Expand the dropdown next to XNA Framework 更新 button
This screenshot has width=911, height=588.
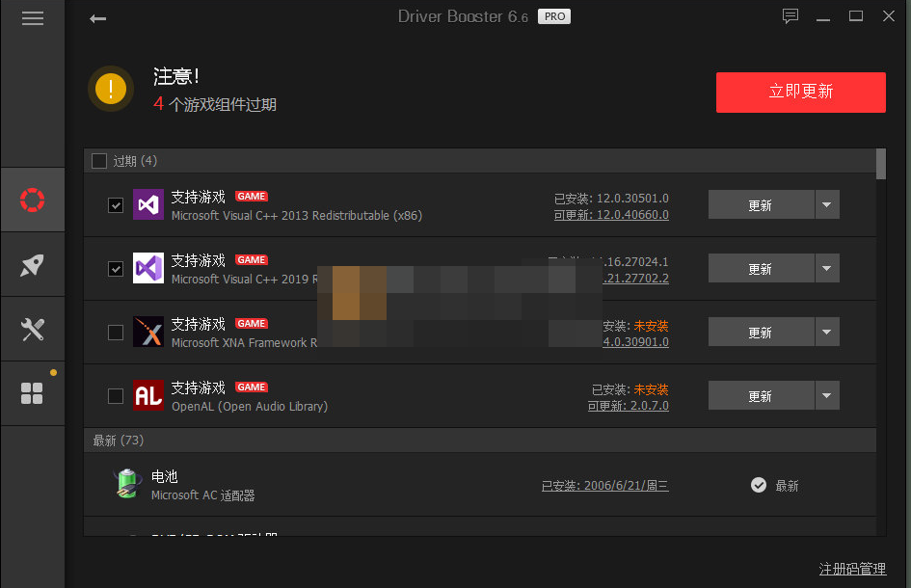828,332
